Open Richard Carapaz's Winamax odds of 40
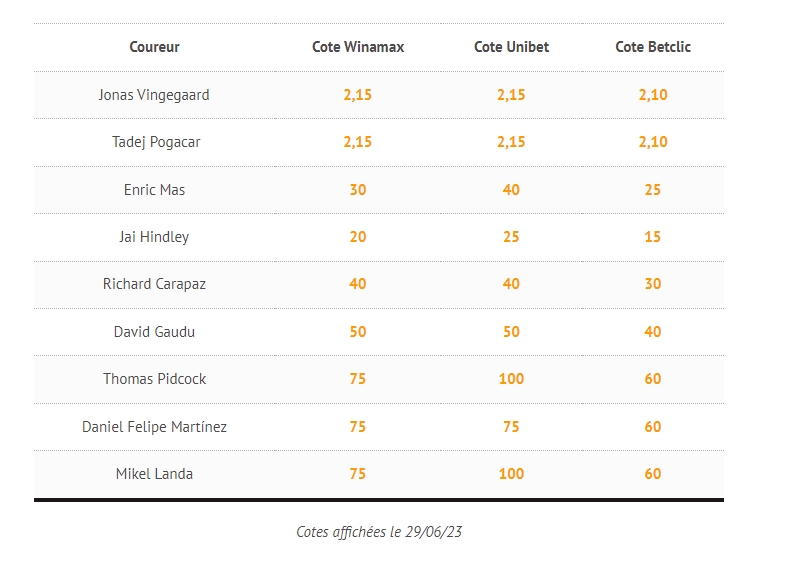 pos(358,284)
